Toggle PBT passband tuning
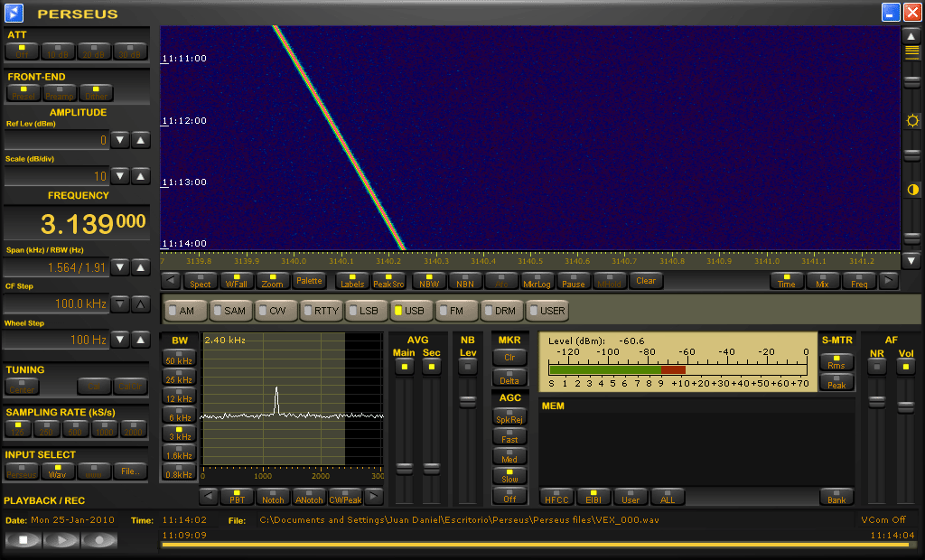 (238, 496)
